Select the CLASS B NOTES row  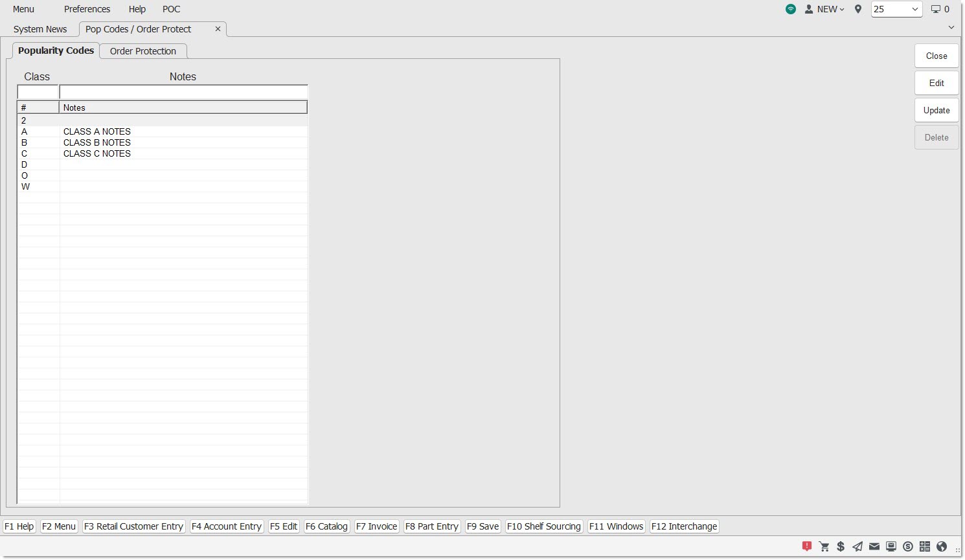pyautogui.click(x=97, y=142)
